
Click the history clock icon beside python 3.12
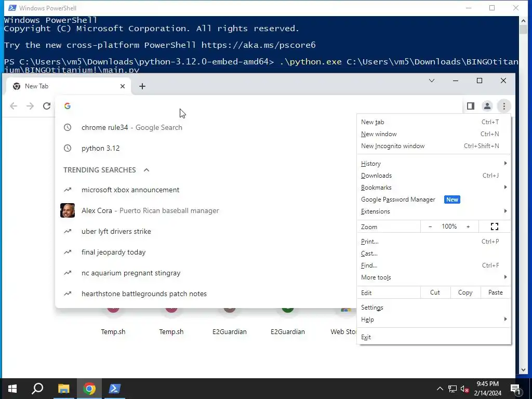coord(68,148)
